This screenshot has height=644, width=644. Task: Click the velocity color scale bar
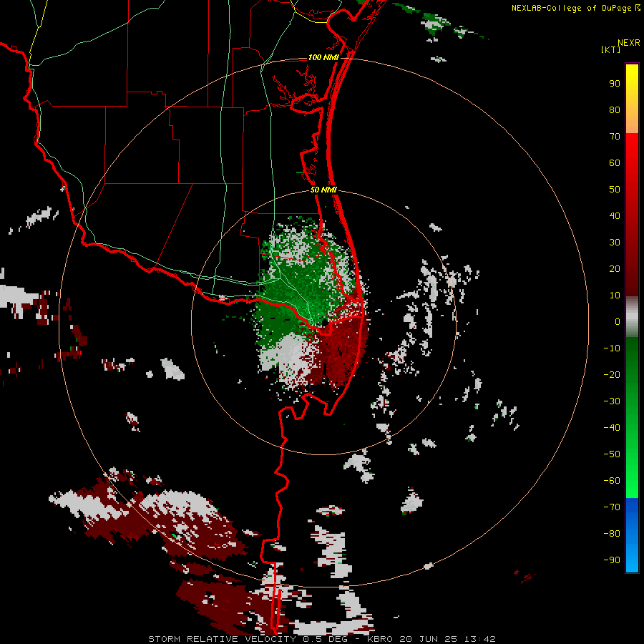click(632, 318)
